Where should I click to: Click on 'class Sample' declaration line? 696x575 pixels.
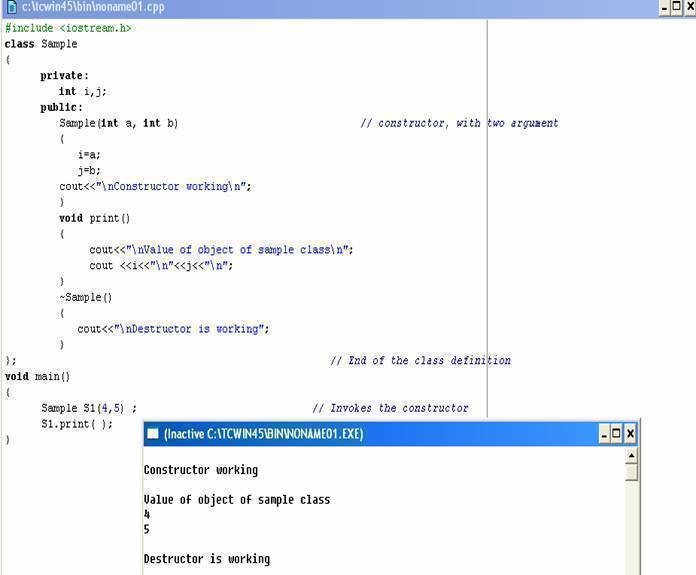[x=41, y=44]
